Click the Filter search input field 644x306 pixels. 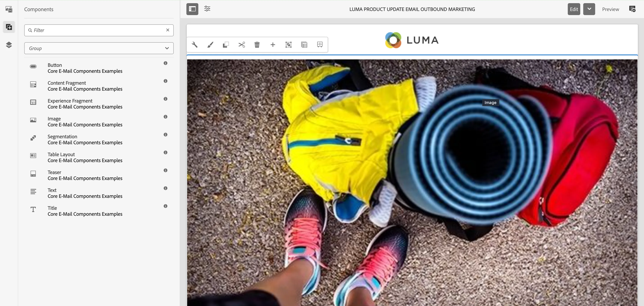click(99, 30)
